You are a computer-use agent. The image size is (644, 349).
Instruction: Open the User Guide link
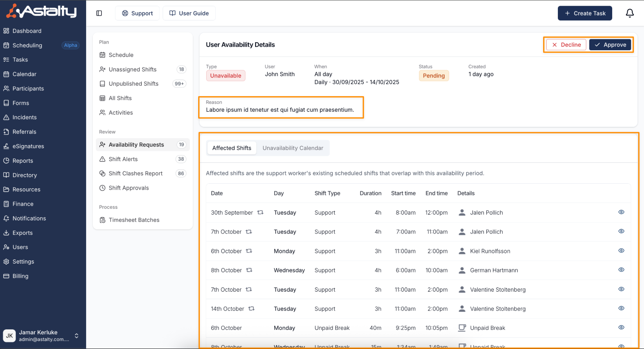[189, 13]
